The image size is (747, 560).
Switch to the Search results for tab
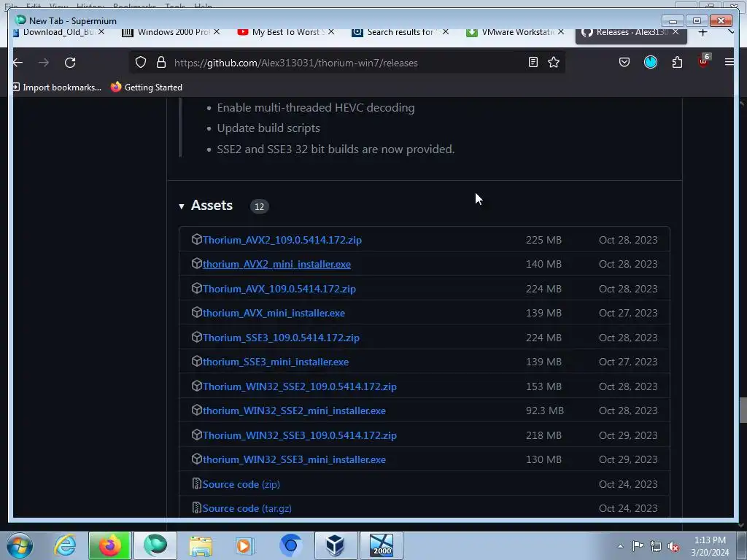click(393, 32)
